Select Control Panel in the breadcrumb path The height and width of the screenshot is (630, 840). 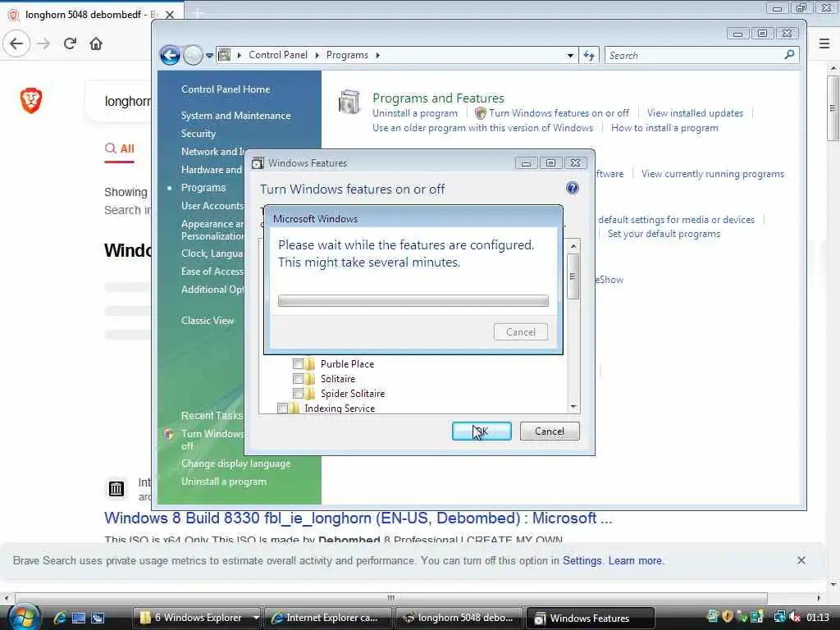278,55
